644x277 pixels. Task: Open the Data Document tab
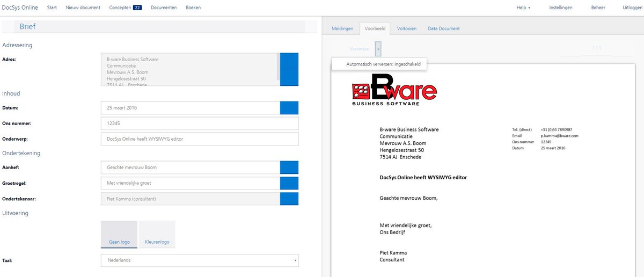coord(444,28)
